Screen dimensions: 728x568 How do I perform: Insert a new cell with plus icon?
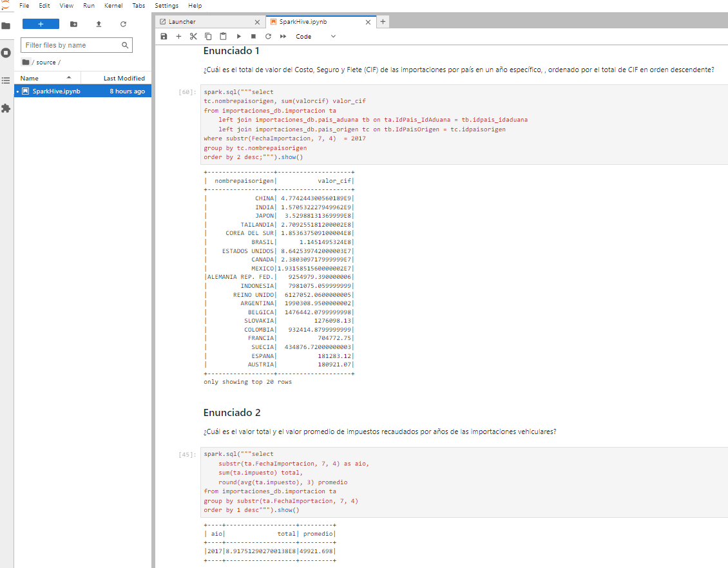point(178,37)
